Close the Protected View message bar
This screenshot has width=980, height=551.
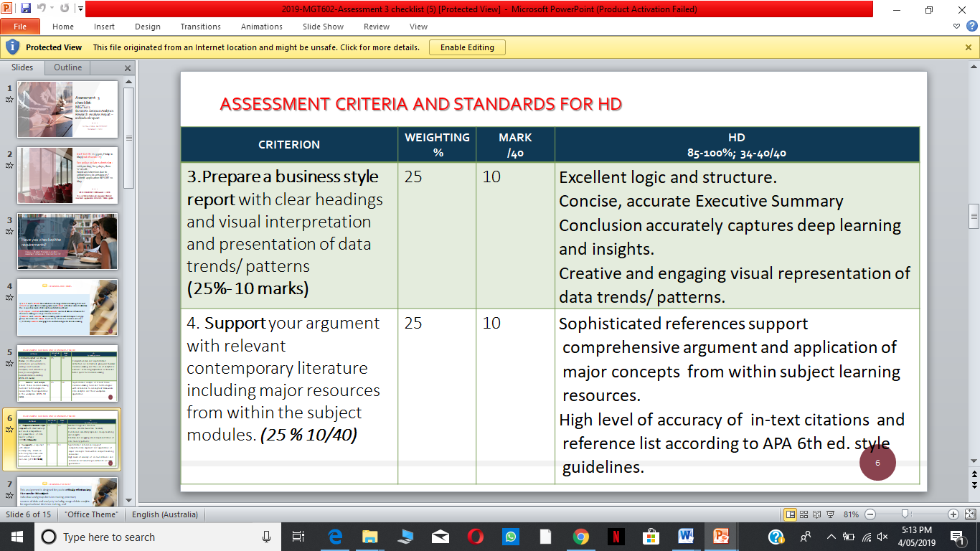tap(969, 47)
